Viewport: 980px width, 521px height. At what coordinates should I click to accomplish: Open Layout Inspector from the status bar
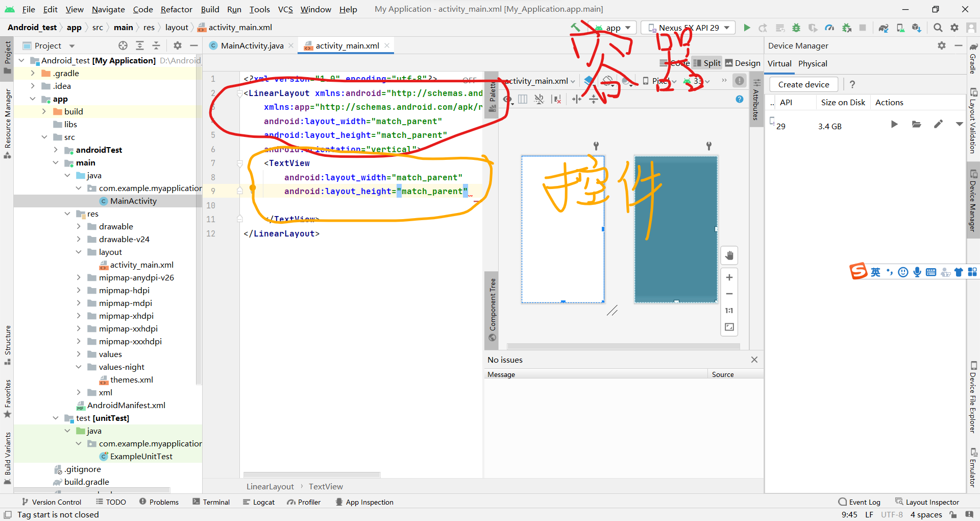click(x=933, y=502)
